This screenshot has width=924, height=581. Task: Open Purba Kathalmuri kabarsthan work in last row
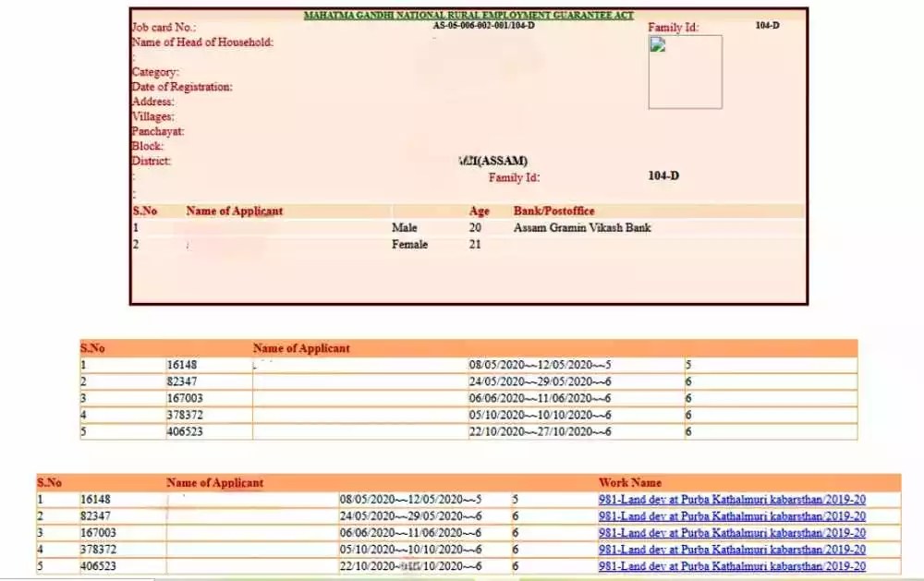[x=733, y=566]
